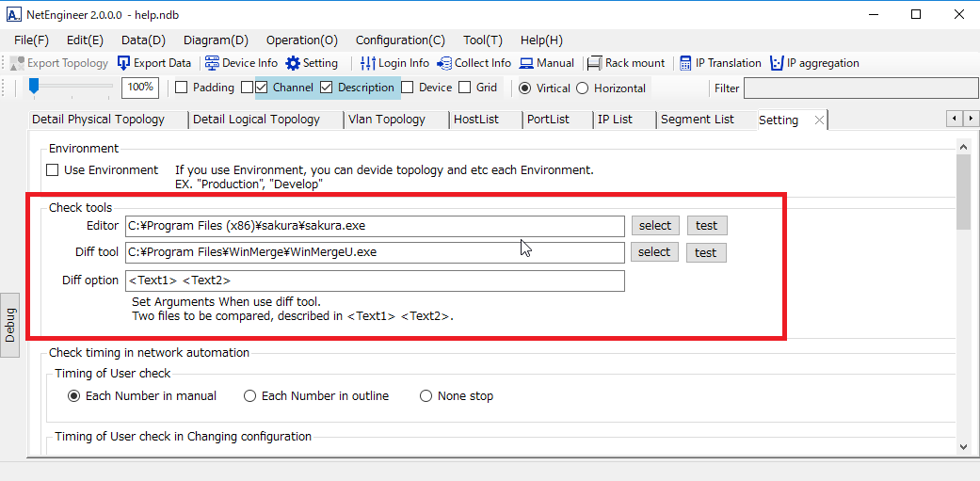Switch to the Vlan Topology tab

coord(386,120)
